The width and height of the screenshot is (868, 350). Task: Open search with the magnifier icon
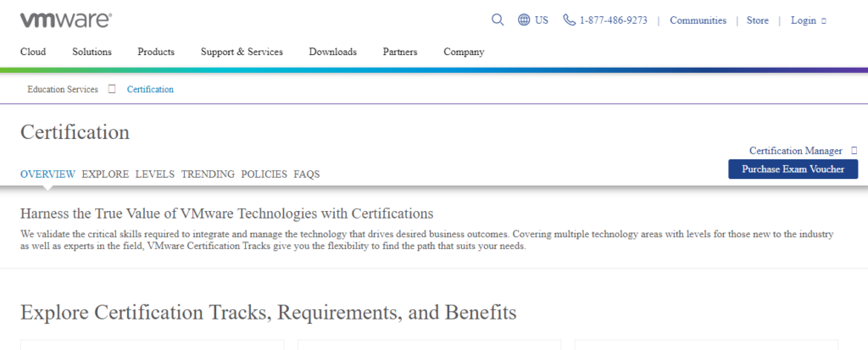[x=498, y=19]
